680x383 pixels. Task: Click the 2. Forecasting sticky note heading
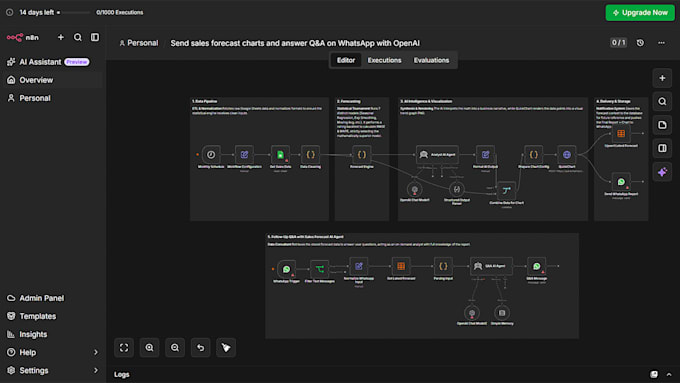point(349,101)
